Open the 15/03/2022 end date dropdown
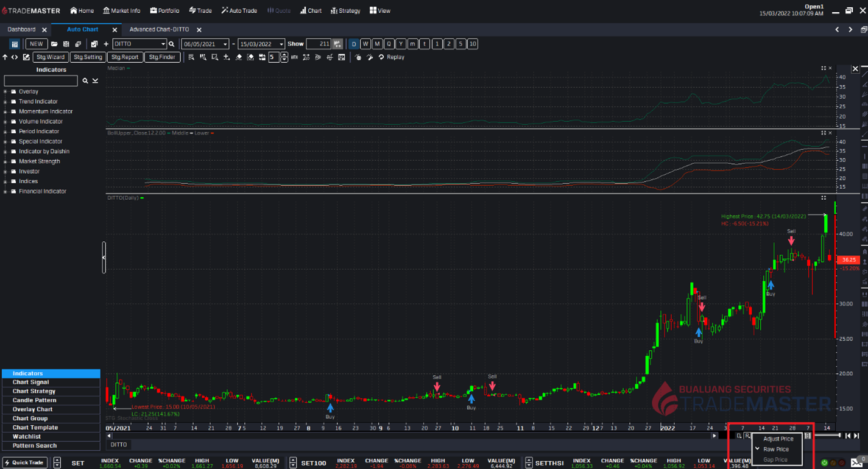Viewport: 868px width, 469px height. pyautogui.click(x=281, y=44)
